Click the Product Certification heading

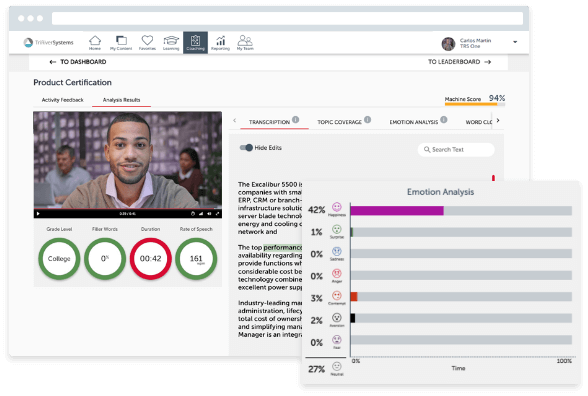coord(72,82)
